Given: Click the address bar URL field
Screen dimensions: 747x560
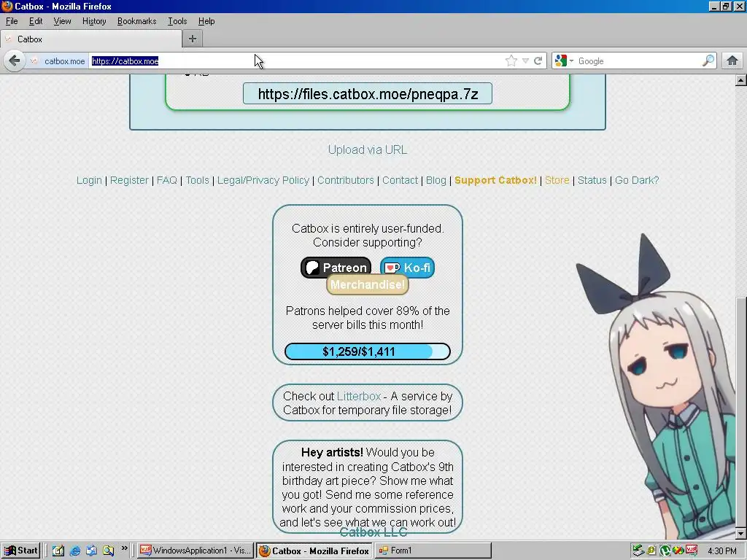Looking at the screenshot, I should (295, 61).
